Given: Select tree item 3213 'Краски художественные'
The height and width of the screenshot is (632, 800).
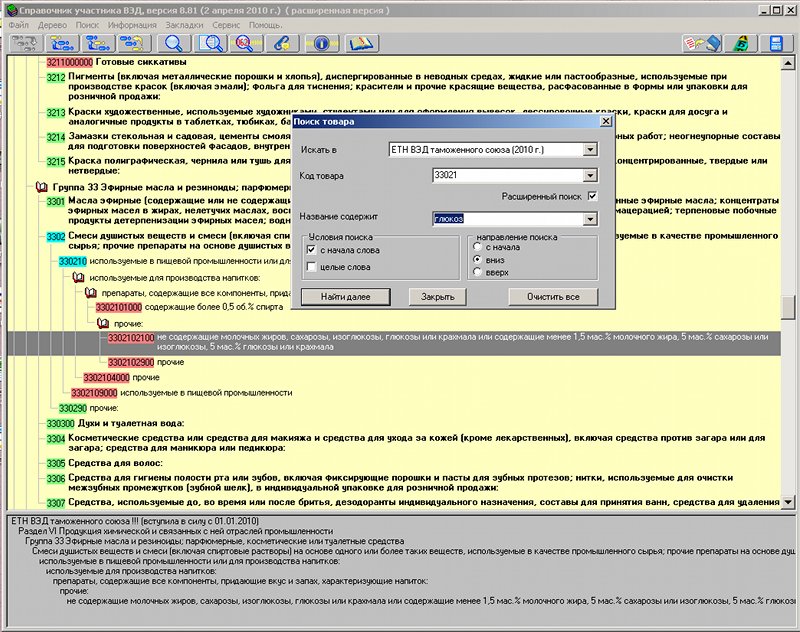Looking at the screenshot, I should tap(56, 112).
